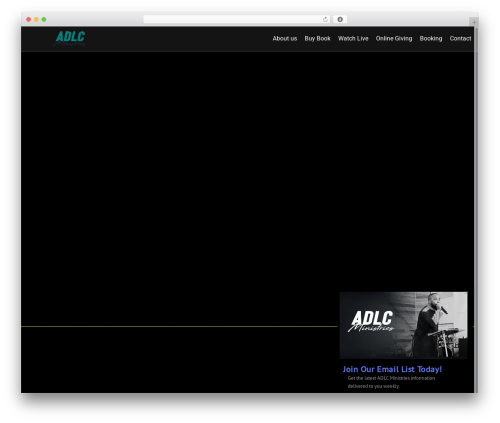Click the browser address bar field

pos(236,19)
